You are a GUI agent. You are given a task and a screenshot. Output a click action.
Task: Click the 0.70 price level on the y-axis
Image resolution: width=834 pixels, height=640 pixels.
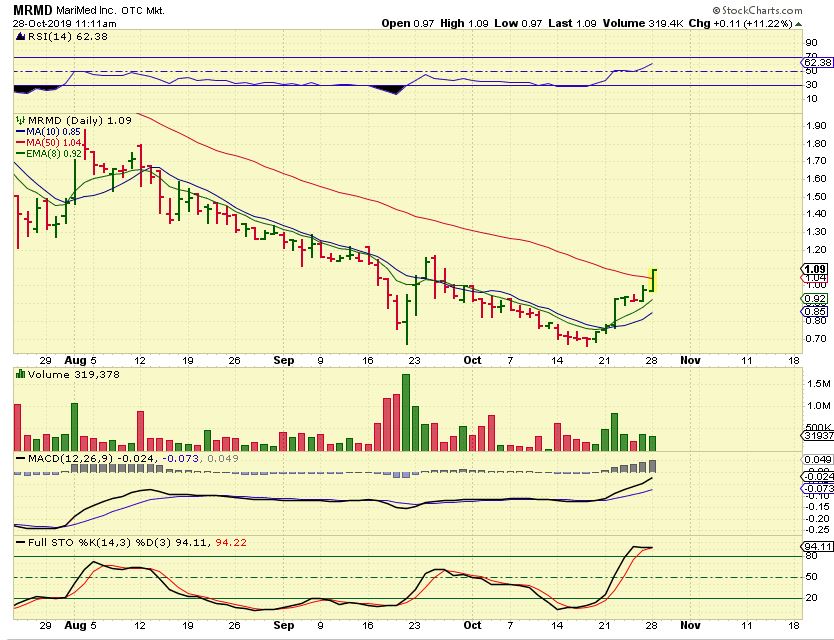tap(816, 338)
